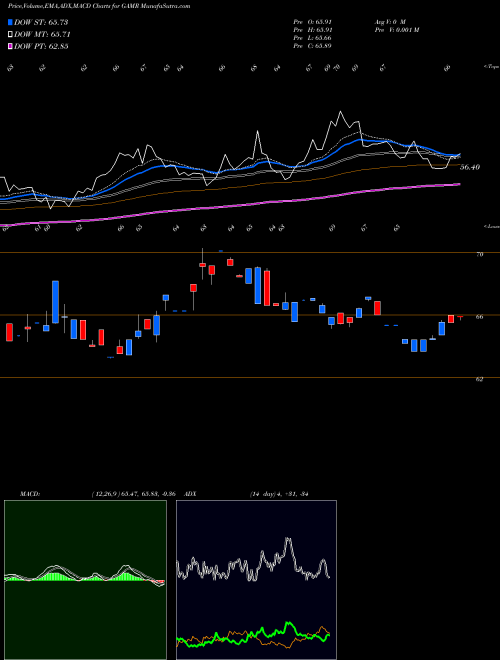Image resolution: width=500 pixels, height=660 pixels.
Task: Click the 56.40 price label on EMA chart
Action: pos(470,167)
